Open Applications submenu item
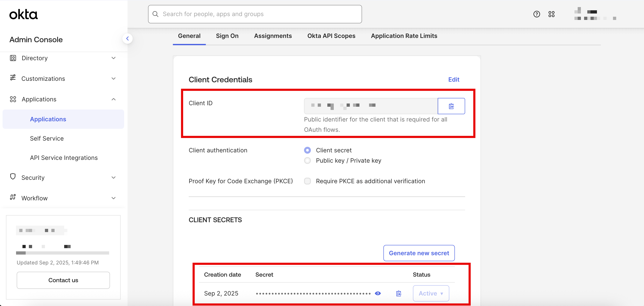This screenshot has height=306, width=644. tap(63, 119)
